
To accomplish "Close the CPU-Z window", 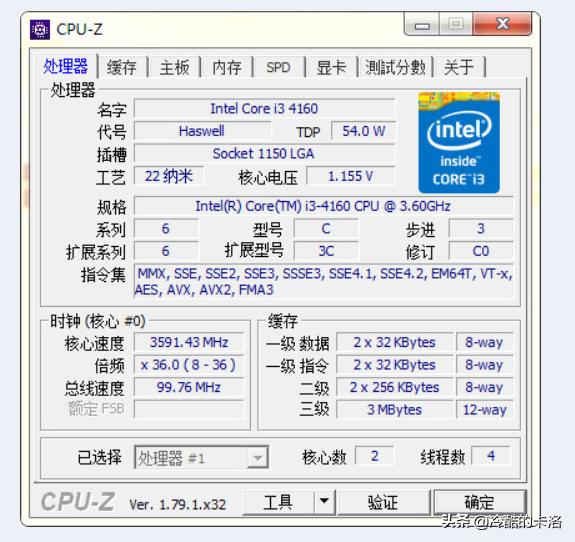I will 502,24.
